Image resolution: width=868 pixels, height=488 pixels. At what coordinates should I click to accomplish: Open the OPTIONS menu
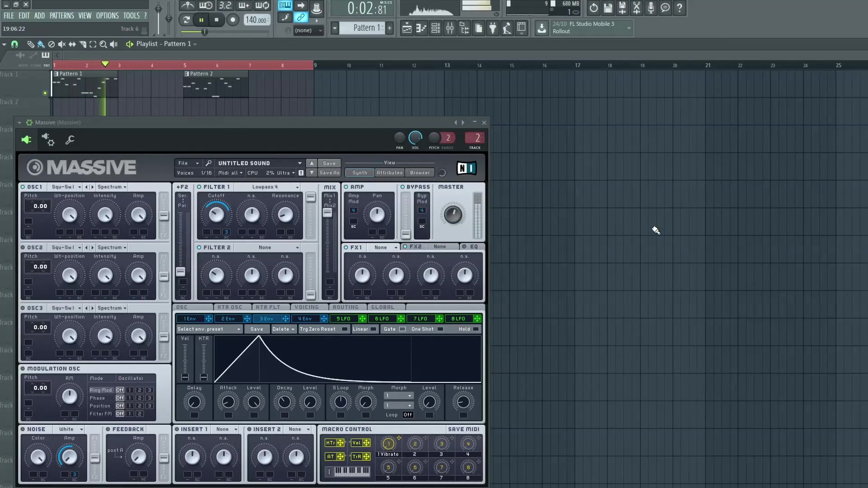(x=107, y=16)
